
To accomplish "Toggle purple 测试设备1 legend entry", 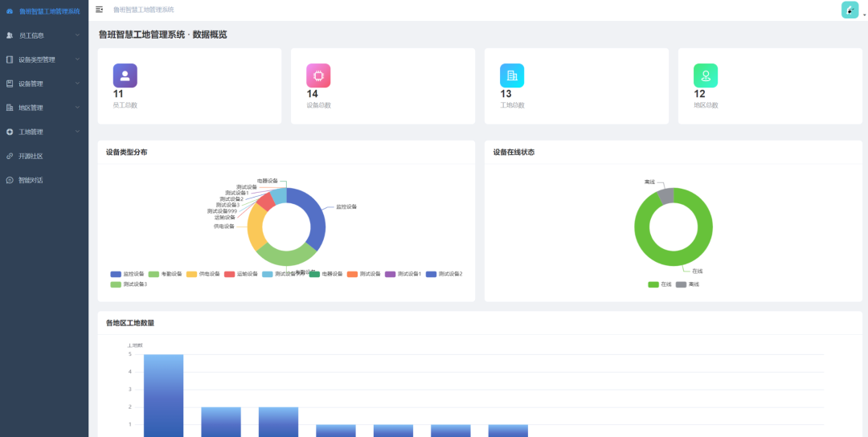I will 403,274.
